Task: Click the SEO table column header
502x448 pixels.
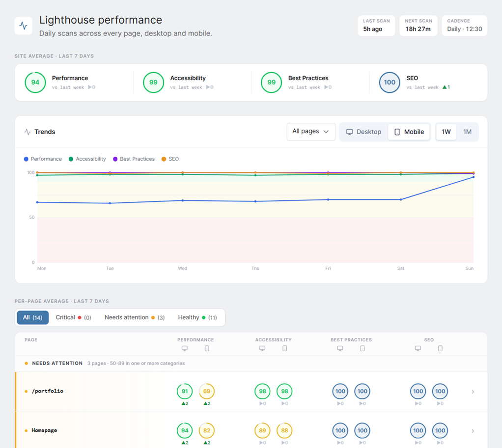Action: point(429,340)
